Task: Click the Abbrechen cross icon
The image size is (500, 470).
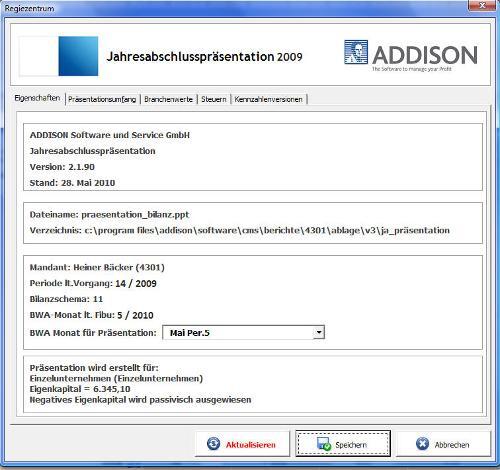Action: click(422, 444)
